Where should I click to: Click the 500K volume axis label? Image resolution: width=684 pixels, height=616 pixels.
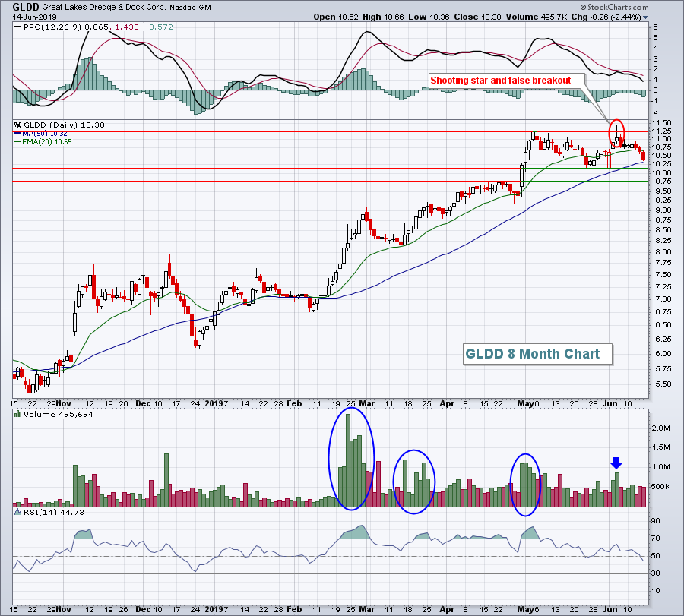point(661,487)
